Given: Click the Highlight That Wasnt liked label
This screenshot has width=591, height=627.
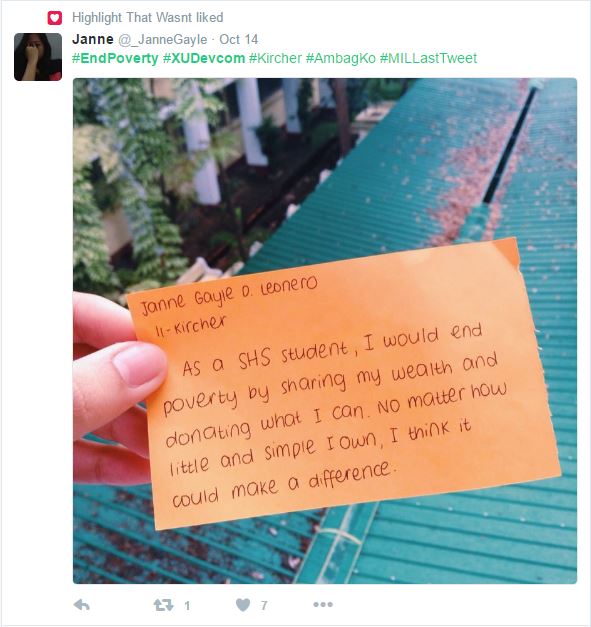Looking at the screenshot, I should pyautogui.click(x=148, y=18).
